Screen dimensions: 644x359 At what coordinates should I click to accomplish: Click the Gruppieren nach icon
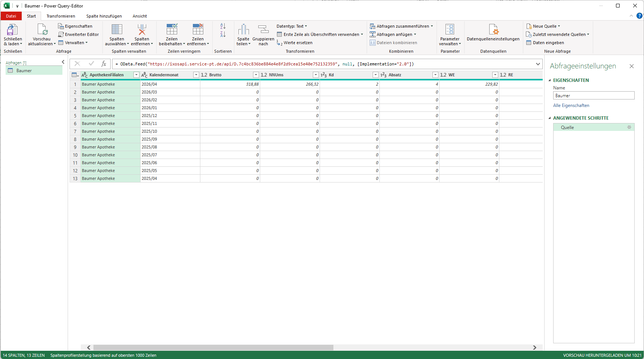tap(263, 30)
